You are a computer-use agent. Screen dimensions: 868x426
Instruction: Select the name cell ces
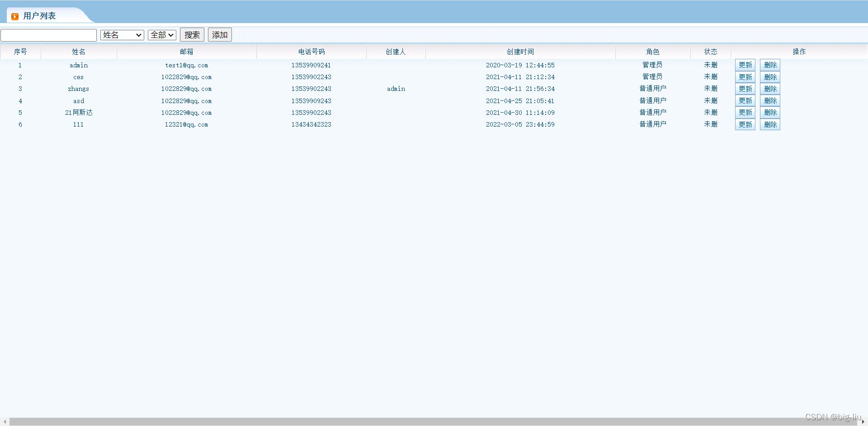click(x=79, y=77)
